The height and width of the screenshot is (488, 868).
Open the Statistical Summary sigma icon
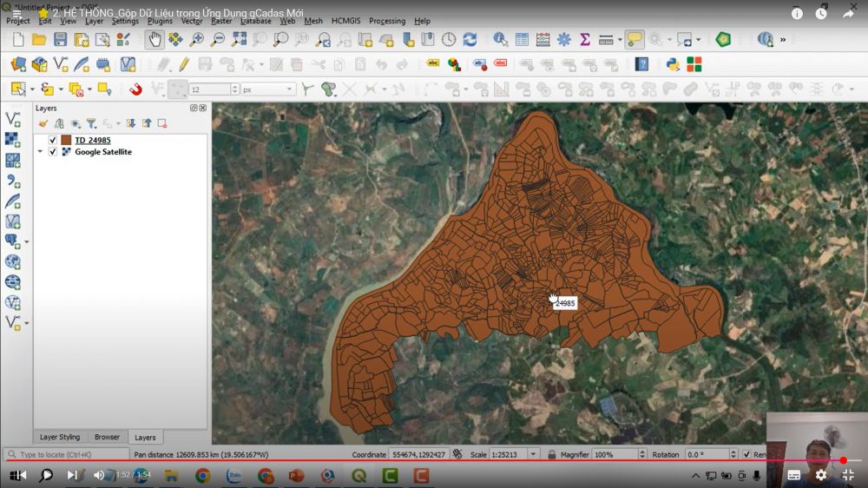[x=585, y=39]
